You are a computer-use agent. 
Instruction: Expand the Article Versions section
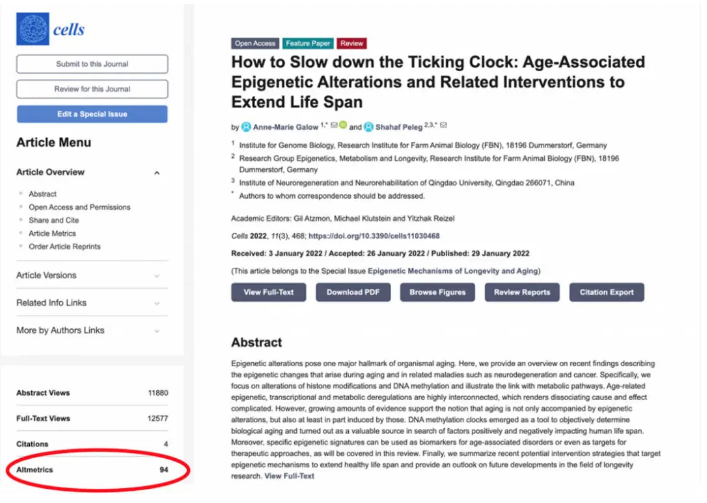coord(157,276)
